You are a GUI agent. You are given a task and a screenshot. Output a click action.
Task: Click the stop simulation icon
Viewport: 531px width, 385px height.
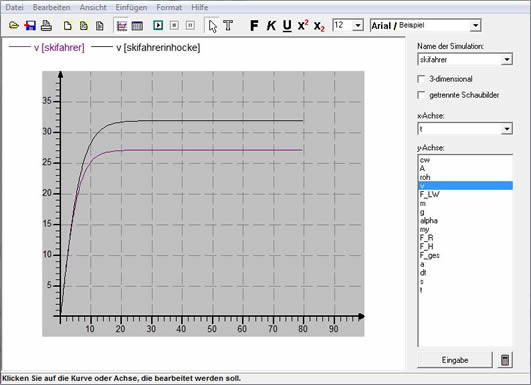pos(174,25)
